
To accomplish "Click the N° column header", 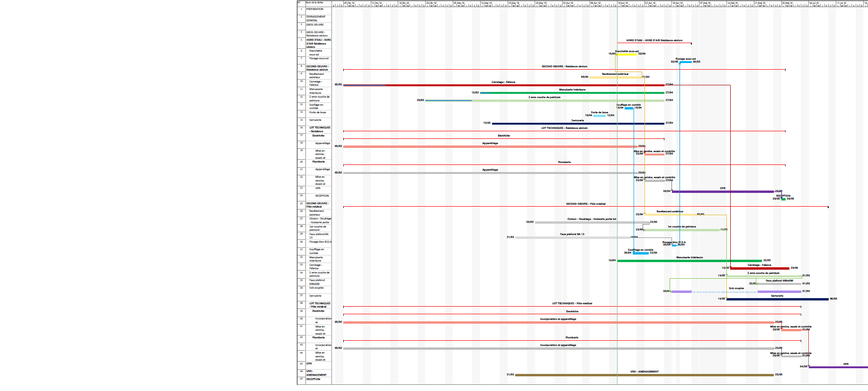I will tap(300, 3).
